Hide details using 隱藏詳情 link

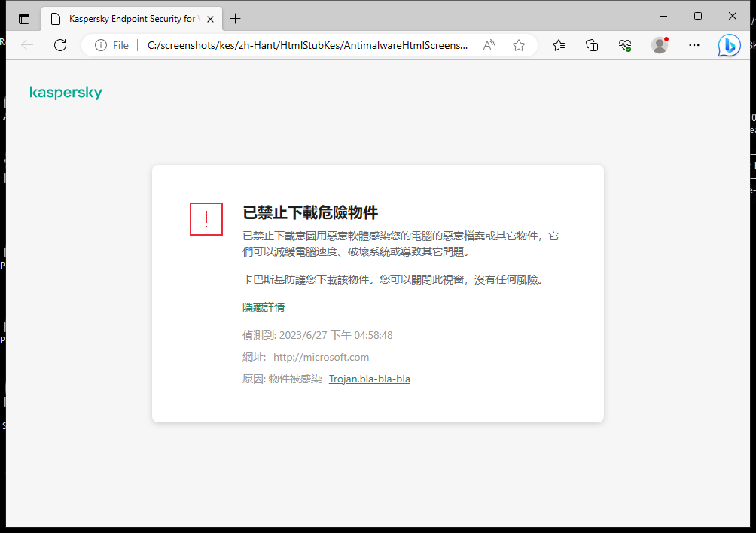point(263,306)
